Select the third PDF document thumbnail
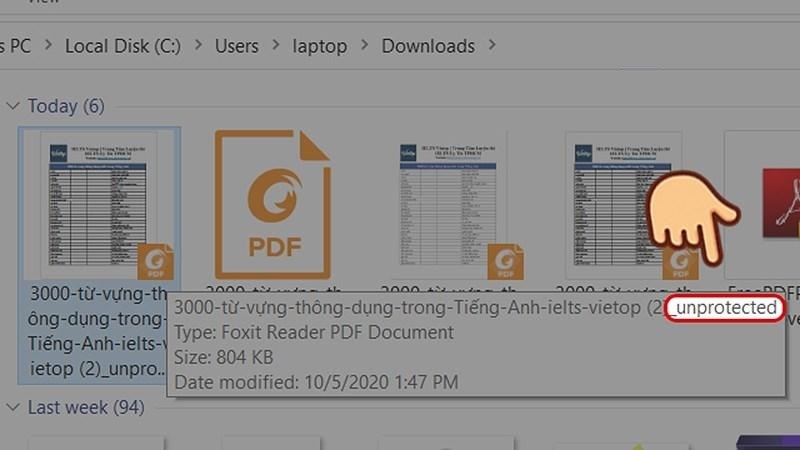This screenshot has height=450, width=800. pos(448,204)
